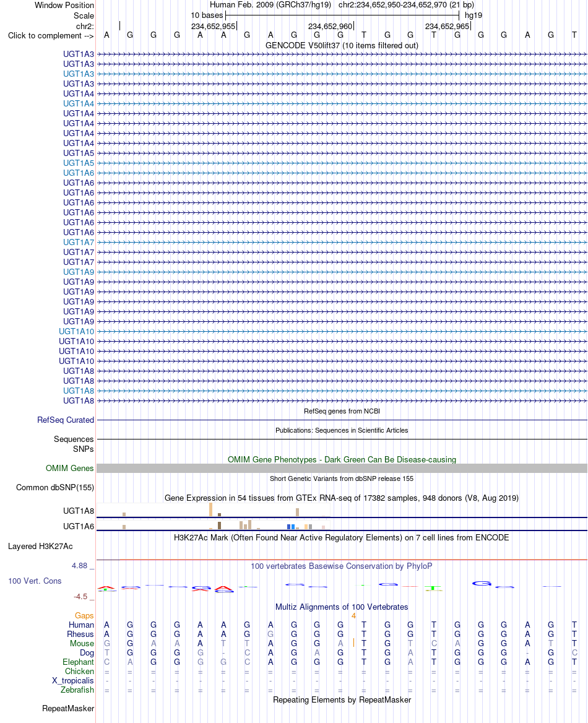The width and height of the screenshot is (588, 723).
Task: Click the -4.5 conservation scale value
Action: (x=80, y=596)
